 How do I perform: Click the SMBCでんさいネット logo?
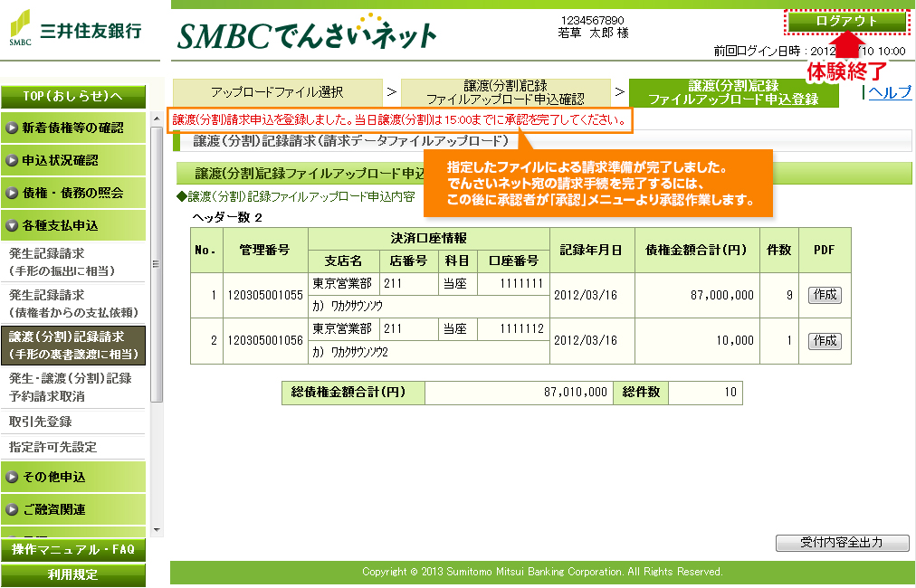pos(307,33)
